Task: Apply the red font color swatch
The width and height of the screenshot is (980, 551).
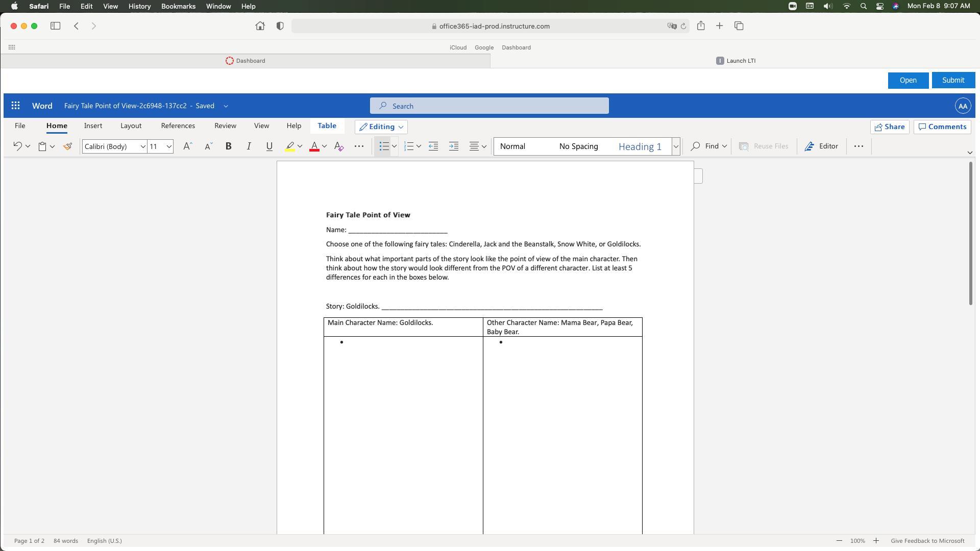Action: point(314,146)
